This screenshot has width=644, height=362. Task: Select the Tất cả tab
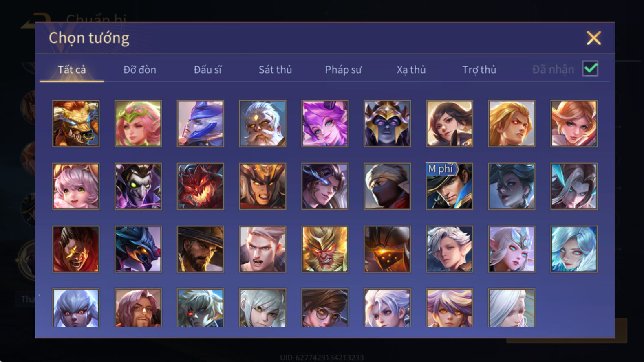[72, 70]
